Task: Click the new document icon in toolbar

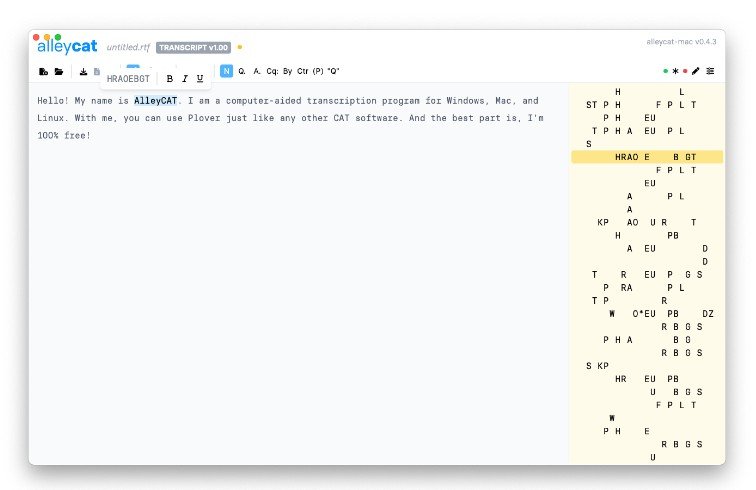Action: (43, 71)
